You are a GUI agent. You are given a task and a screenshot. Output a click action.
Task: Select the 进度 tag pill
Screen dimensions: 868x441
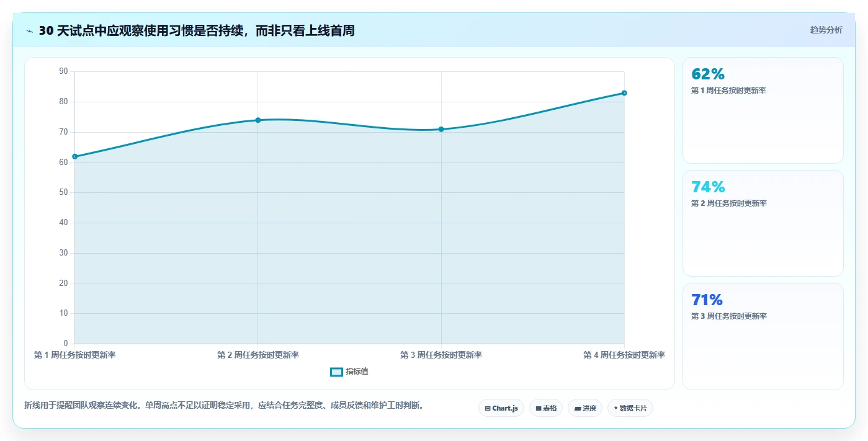coord(585,408)
